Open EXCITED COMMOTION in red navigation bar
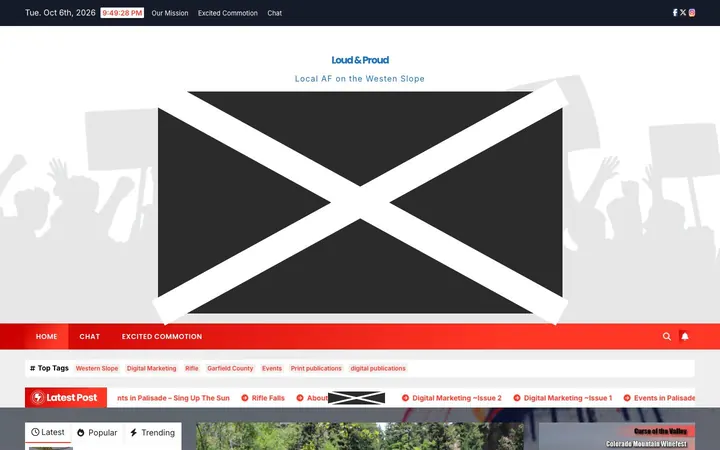The height and width of the screenshot is (450, 720). point(162,337)
